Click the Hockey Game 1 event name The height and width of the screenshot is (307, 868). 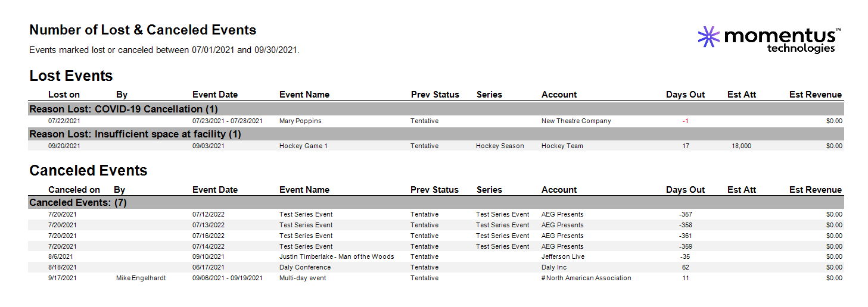303,146
